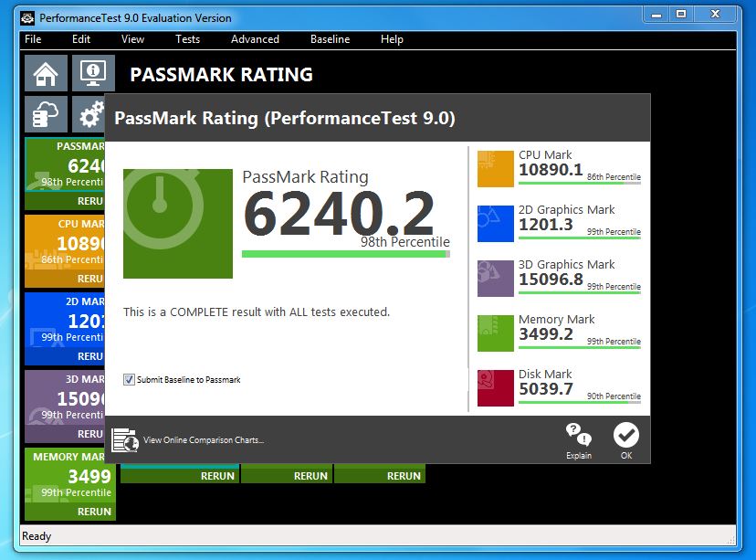
Task: Click the purple 3D Graphics Mark icon
Action: coord(495,279)
